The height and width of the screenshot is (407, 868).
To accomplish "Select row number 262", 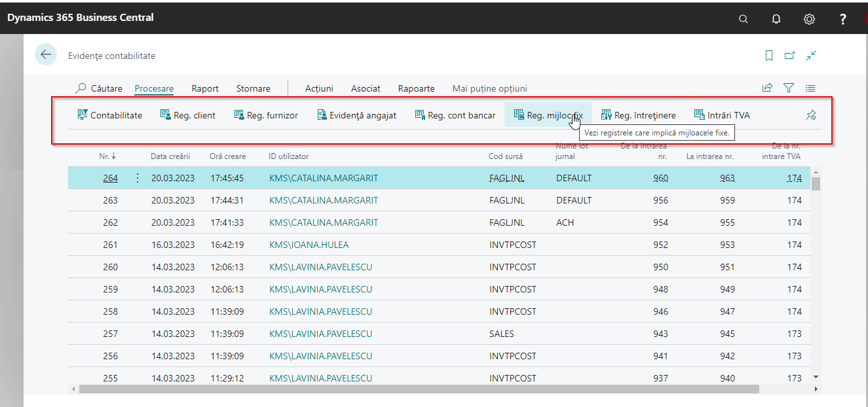I will 110,222.
